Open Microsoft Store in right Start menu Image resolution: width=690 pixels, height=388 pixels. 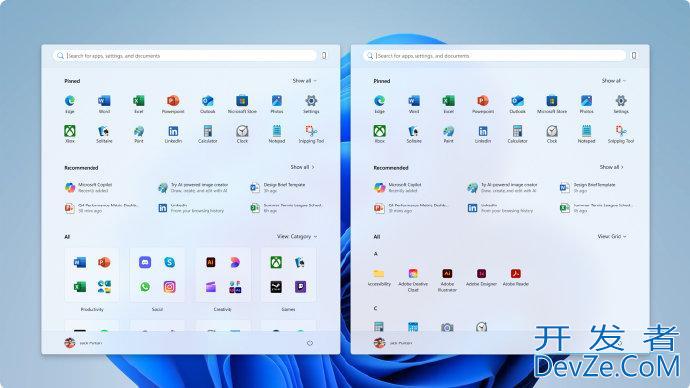click(x=552, y=104)
